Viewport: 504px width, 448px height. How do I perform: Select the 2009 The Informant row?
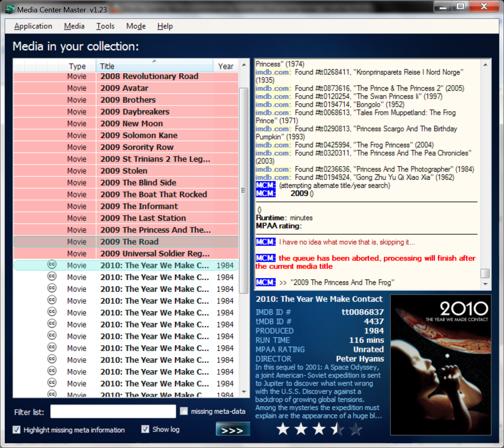pos(126,206)
